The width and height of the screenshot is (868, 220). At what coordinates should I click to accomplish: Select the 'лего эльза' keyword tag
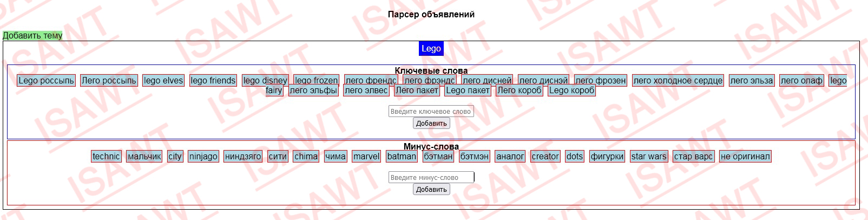pos(752,80)
